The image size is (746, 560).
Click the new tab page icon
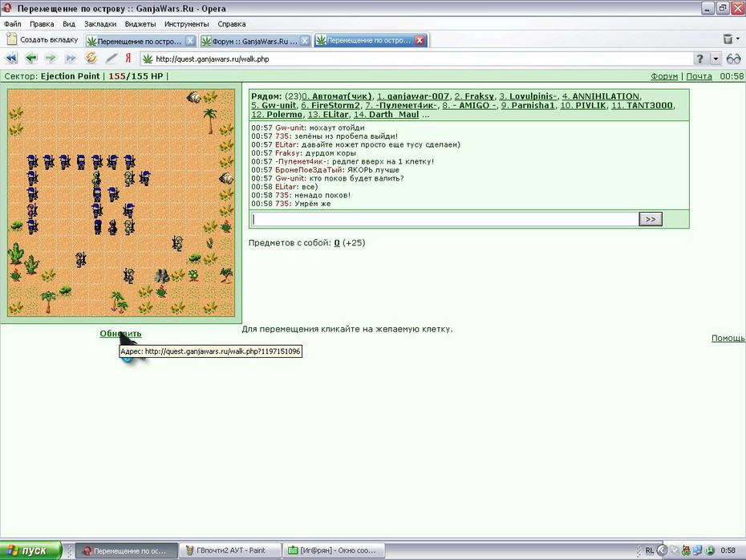pos(11,39)
